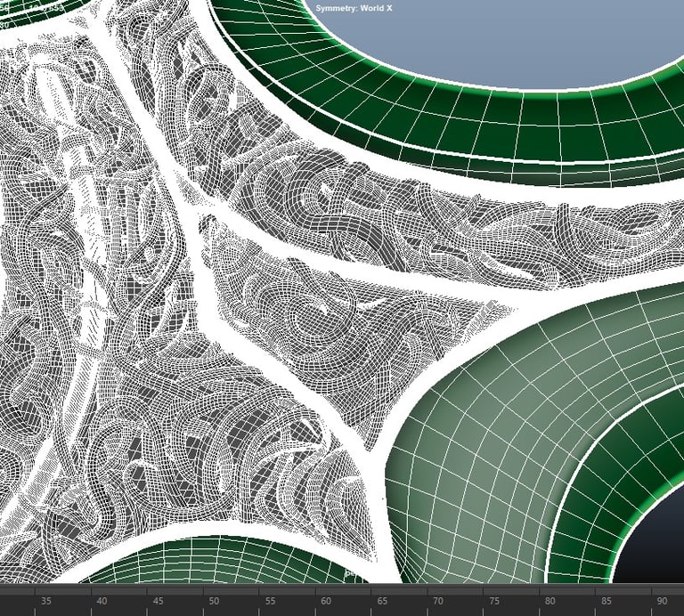Jump to frame 45 on time slider
Image resolution: width=684 pixels, height=616 pixels.
click(x=158, y=601)
